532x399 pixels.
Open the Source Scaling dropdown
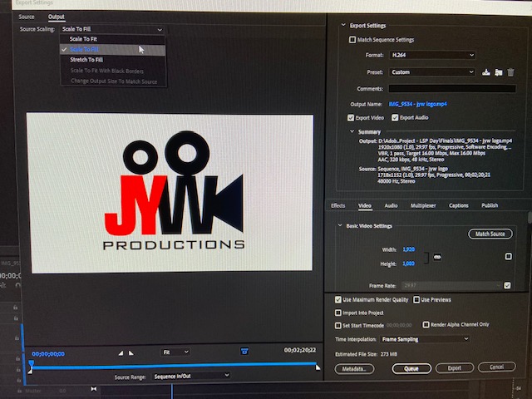[112, 29]
